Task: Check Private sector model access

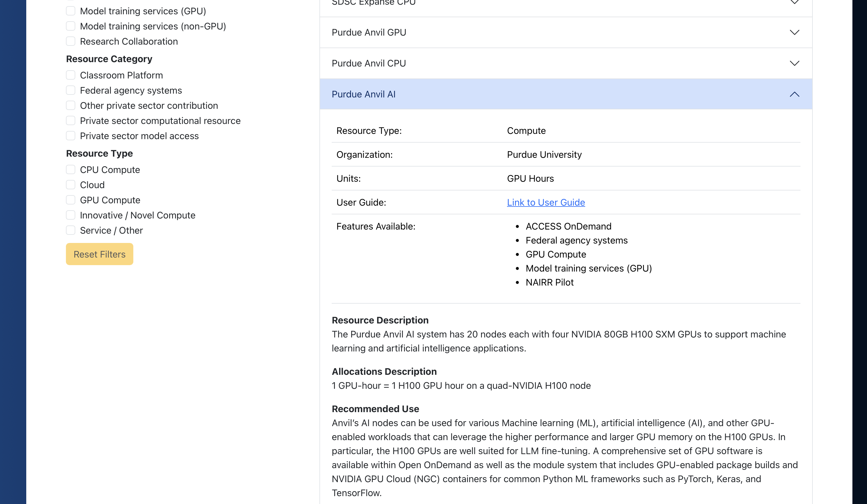Action: (x=71, y=136)
